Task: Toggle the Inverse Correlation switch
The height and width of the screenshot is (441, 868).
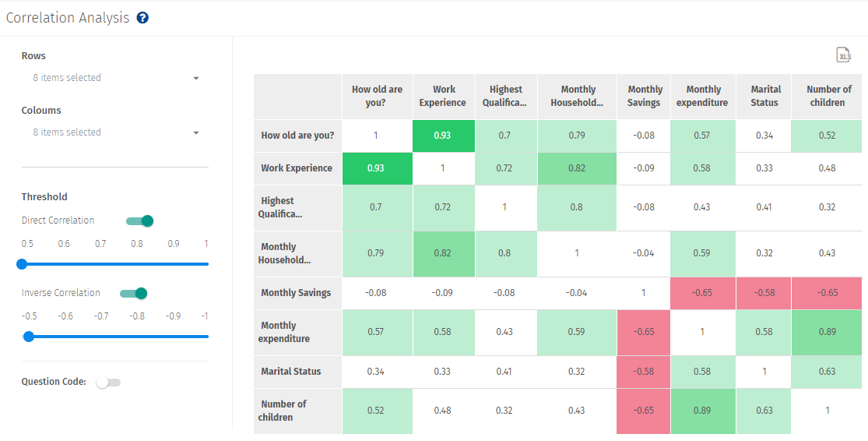Action: [134, 294]
